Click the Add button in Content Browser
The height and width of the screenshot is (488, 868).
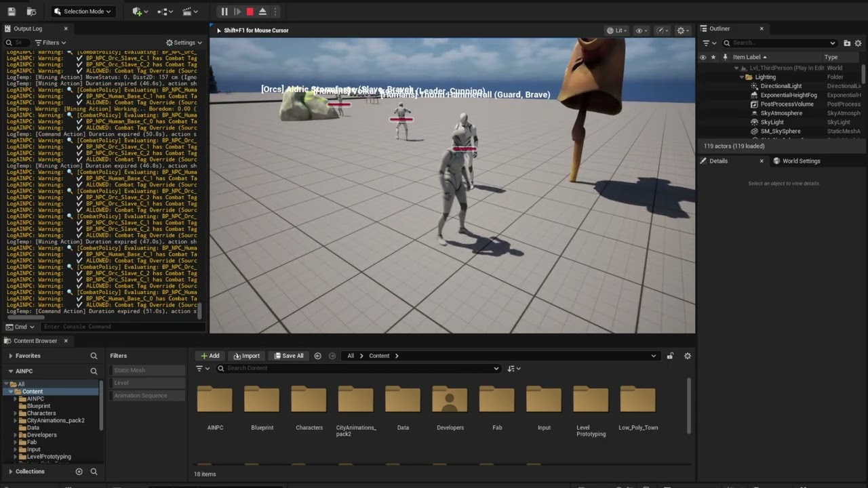[x=210, y=356]
